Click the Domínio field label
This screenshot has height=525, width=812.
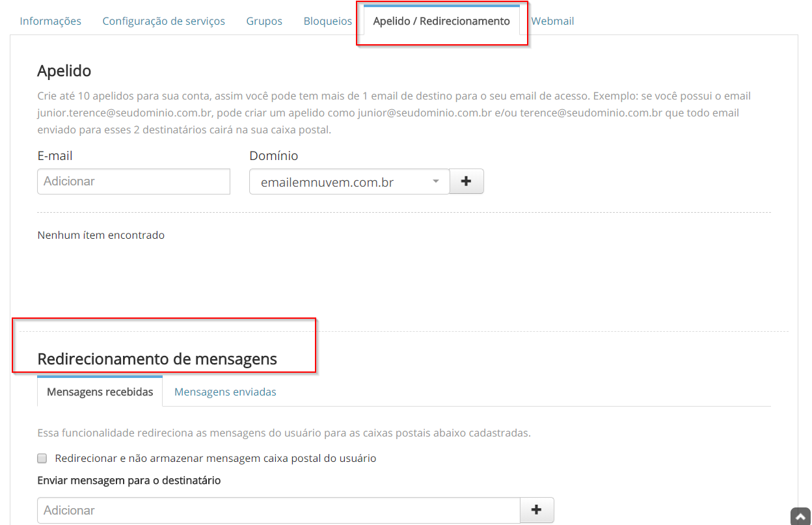(273, 155)
